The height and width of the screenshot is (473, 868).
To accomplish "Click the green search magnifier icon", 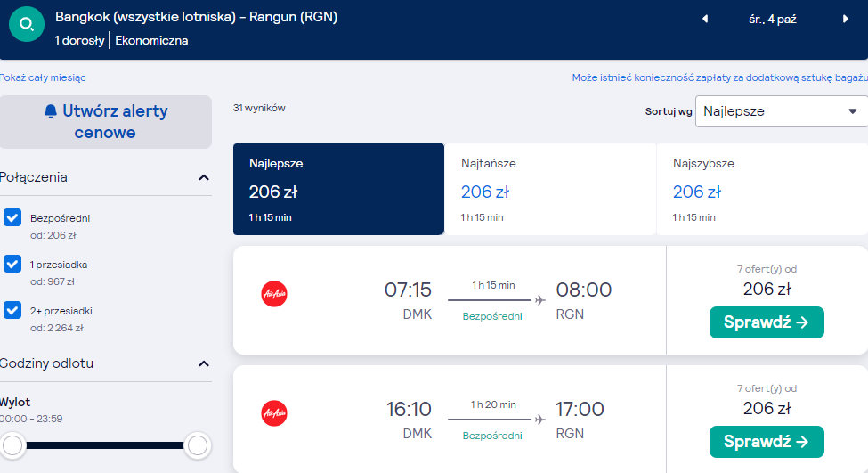I will 27,24.
